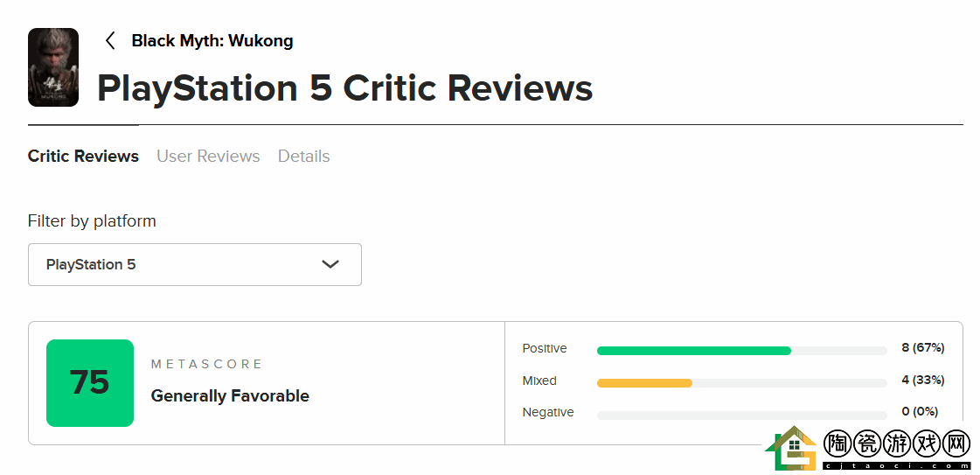Click the 8 (67%) positive count
This screenshot has height=475, width=980.
[922, 347]
